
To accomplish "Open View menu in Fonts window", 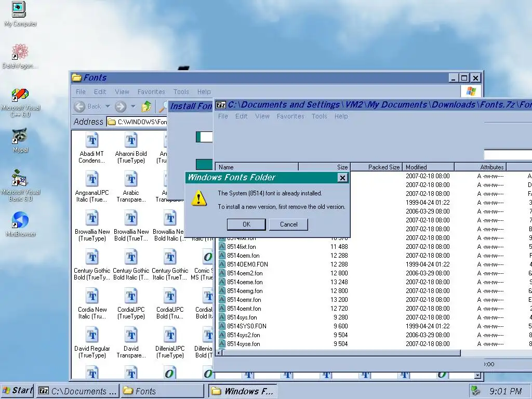I will [x=122, y=91].
